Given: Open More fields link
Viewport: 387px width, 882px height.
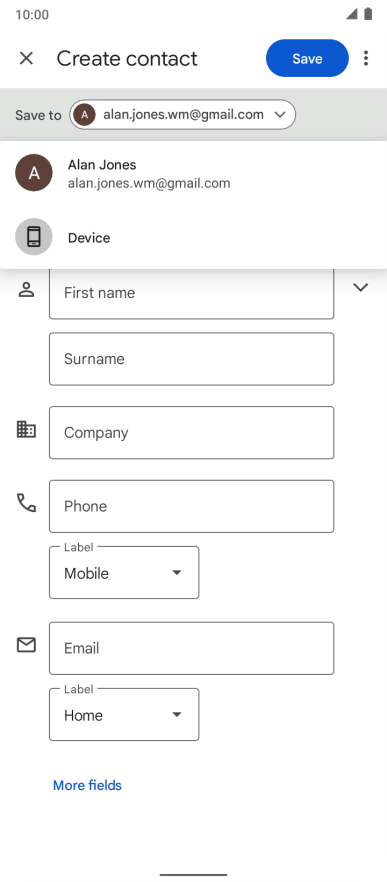Looking at the screenshot, I should (x=87, y=785).
